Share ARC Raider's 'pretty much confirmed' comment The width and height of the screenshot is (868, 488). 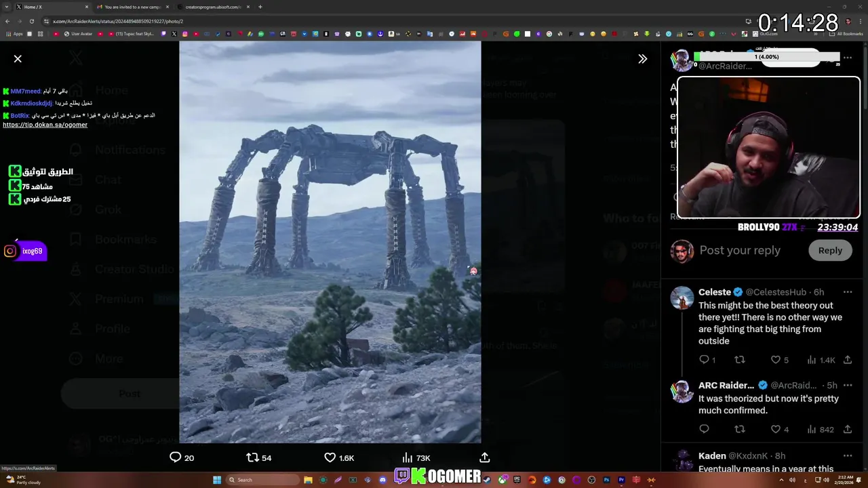[x=848, y=429]
